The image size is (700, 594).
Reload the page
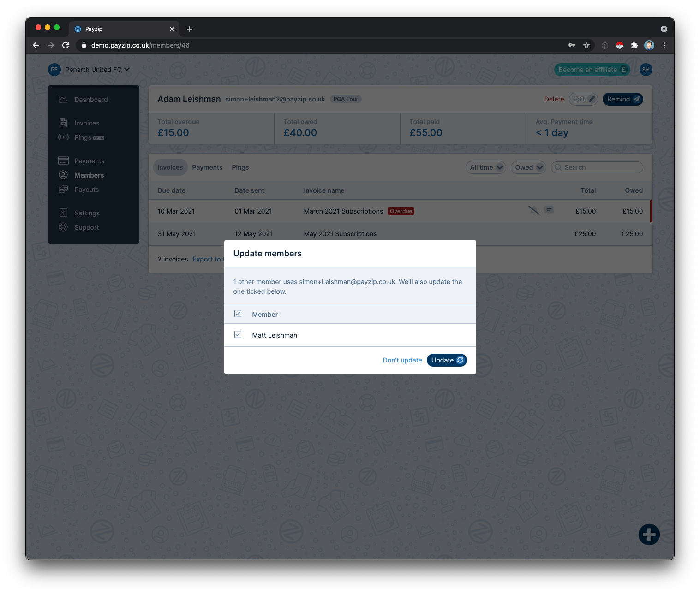tap(66, 45)
